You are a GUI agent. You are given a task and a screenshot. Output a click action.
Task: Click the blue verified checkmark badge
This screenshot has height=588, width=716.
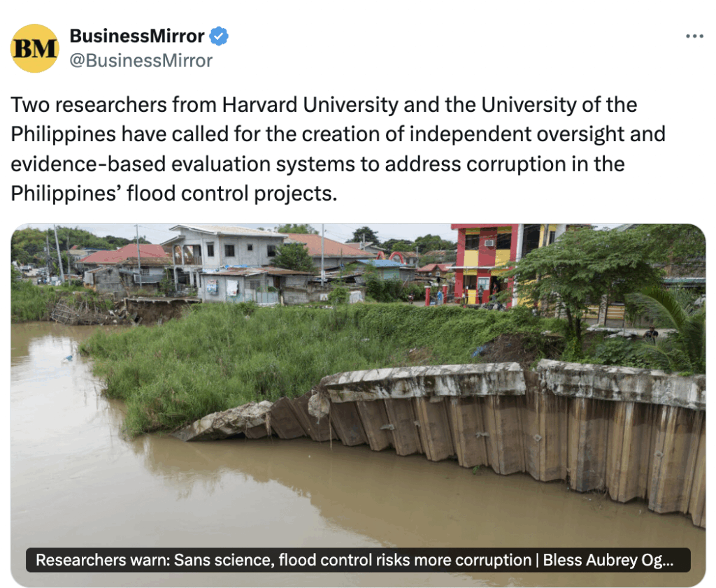[x=220, y=36]
